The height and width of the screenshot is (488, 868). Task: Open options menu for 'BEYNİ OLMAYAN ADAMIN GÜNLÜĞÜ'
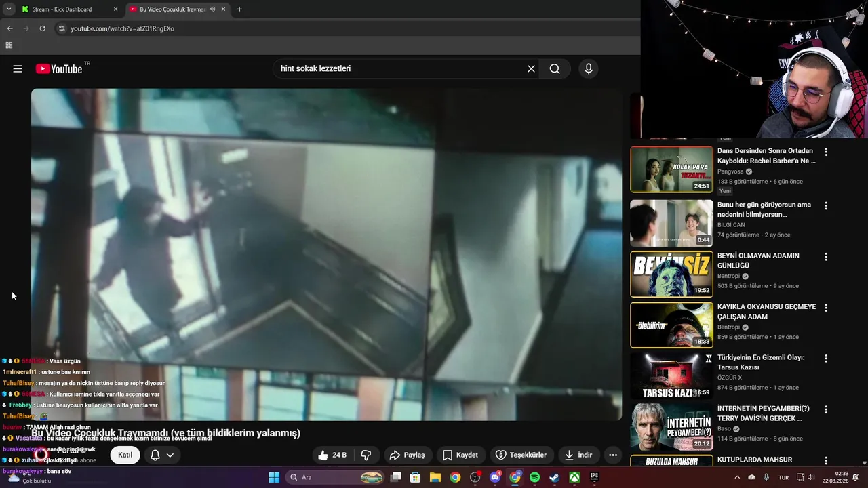click(825, 257)
